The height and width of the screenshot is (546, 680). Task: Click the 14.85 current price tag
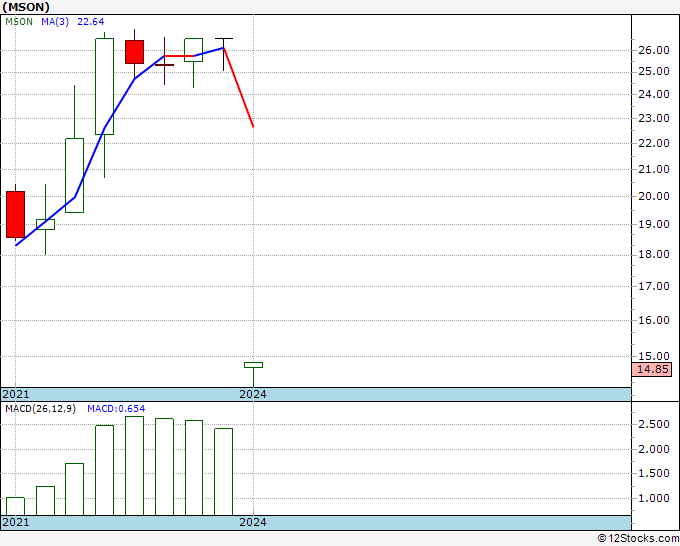pyautogui.click(x=652, y=369)
